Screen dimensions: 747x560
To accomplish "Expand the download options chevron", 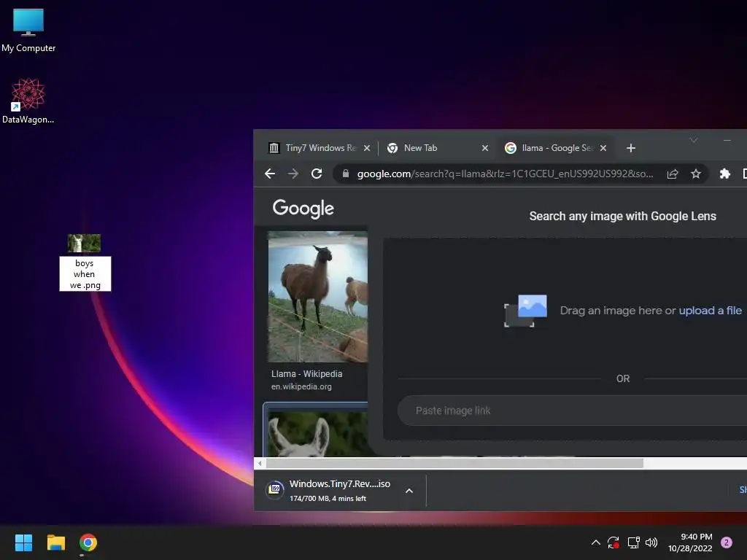I will tap(409, 491).
